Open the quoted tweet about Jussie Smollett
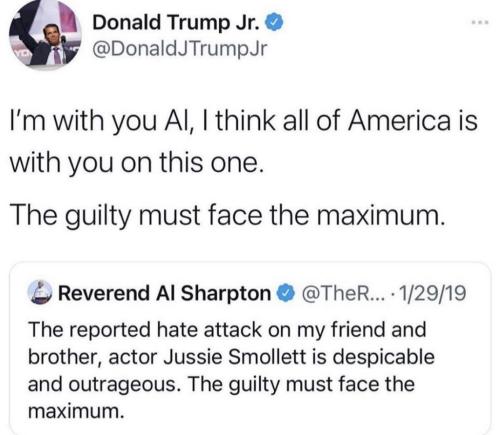Viewport: 500px width, 435px height. coord(250,348)
